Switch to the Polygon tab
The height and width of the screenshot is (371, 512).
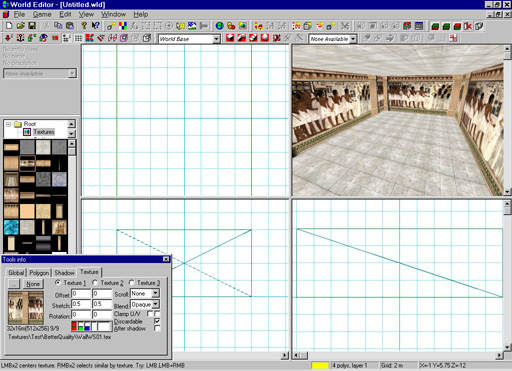tap(39, 273)
